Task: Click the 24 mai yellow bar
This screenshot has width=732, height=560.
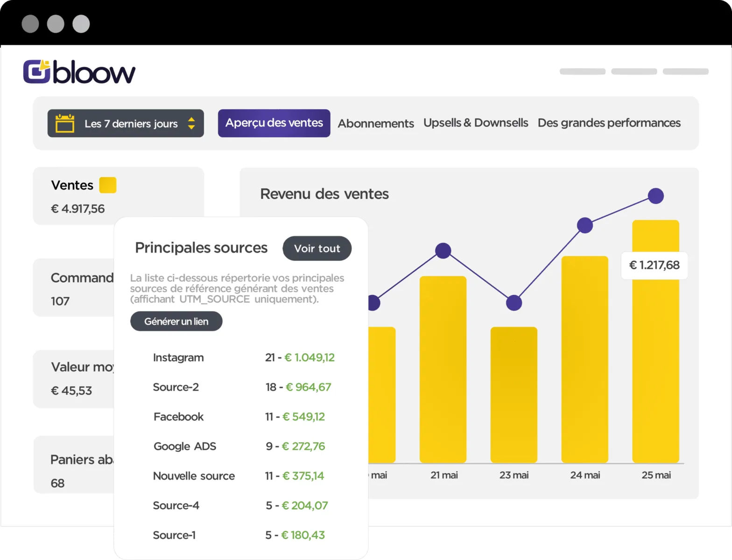Action: pyautogui.click(x=585, y=359)
